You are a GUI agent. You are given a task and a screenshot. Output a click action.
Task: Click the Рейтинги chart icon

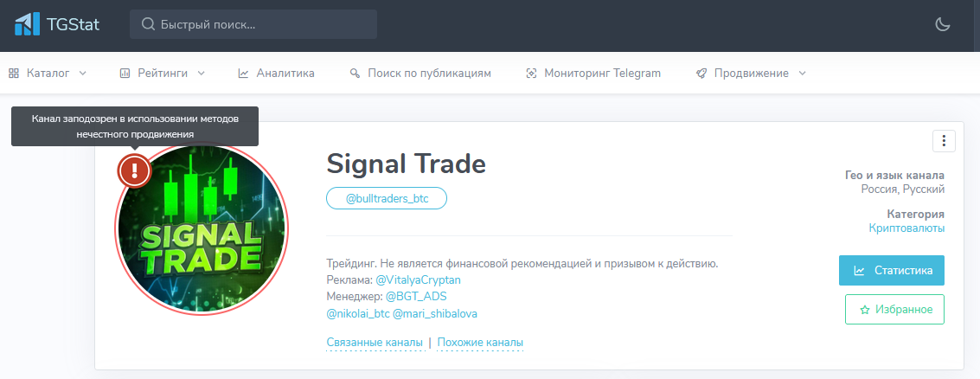[x=125, y=74]
